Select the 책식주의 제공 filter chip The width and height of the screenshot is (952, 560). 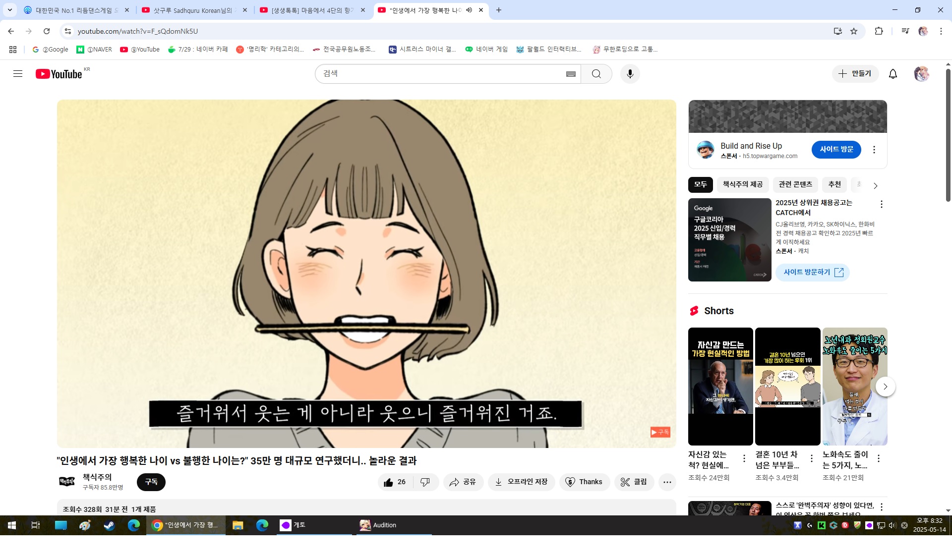[x=742, y=184]
